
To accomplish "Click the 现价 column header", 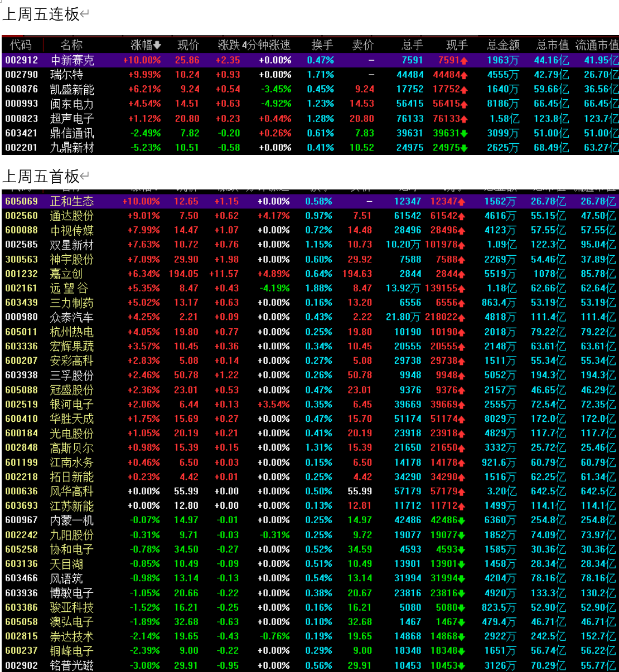I will point(188,45).
